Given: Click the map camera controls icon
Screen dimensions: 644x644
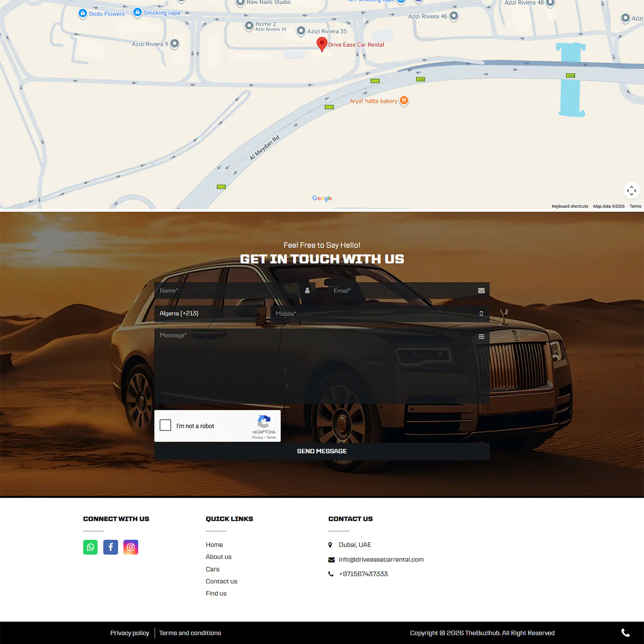Looking at the screenshot, I should [631, 191].
